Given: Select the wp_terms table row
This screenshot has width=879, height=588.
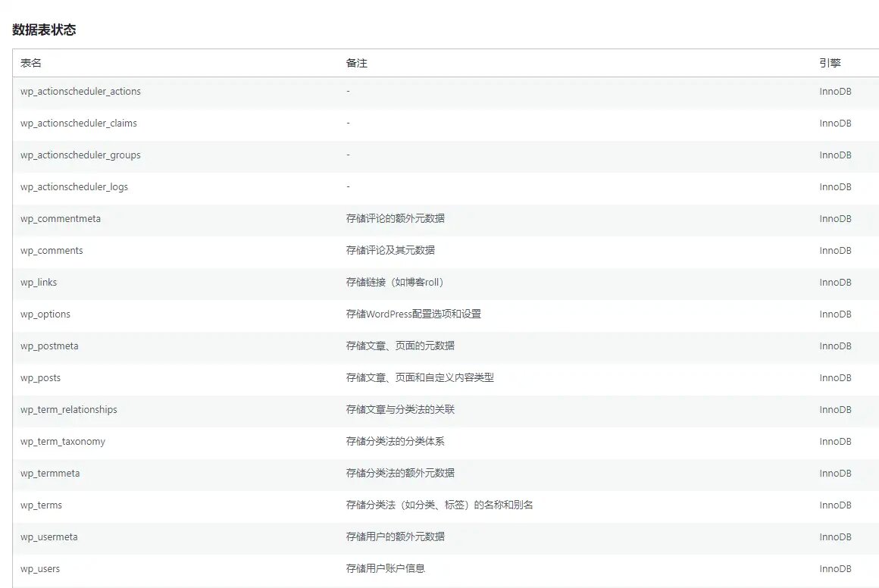Looking at the screenshot, I should point(41,505).
